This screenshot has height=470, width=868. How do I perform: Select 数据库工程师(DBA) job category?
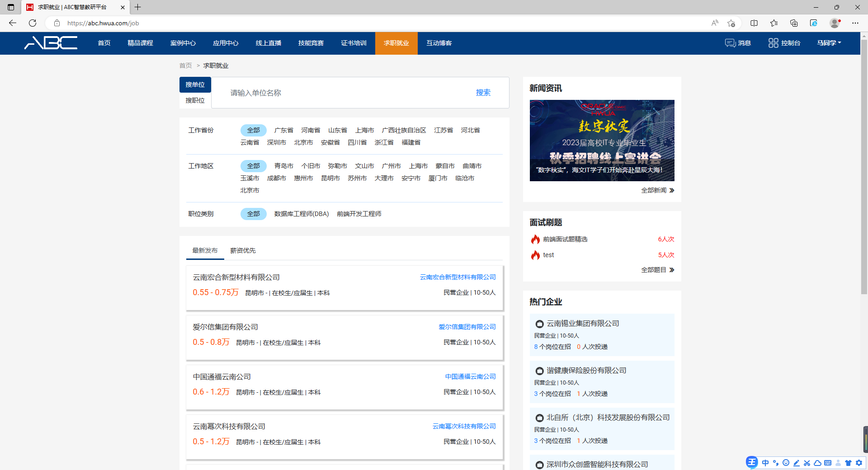[302, 214]
